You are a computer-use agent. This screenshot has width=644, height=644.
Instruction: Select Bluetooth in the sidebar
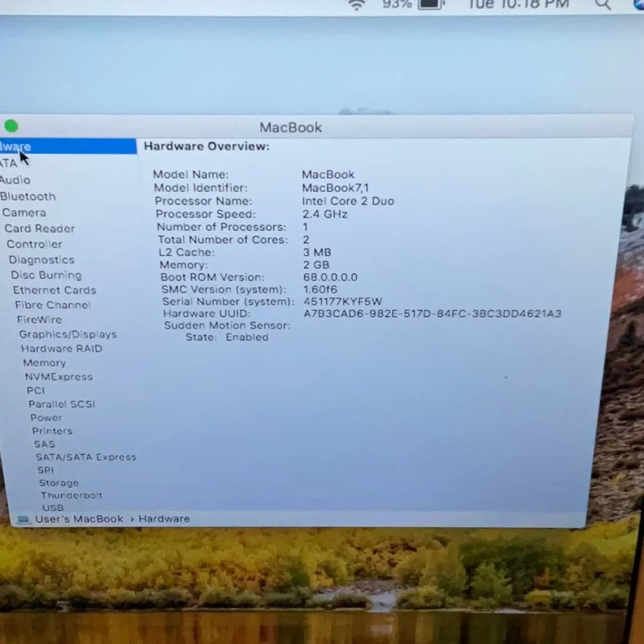[x=28, y=196]
